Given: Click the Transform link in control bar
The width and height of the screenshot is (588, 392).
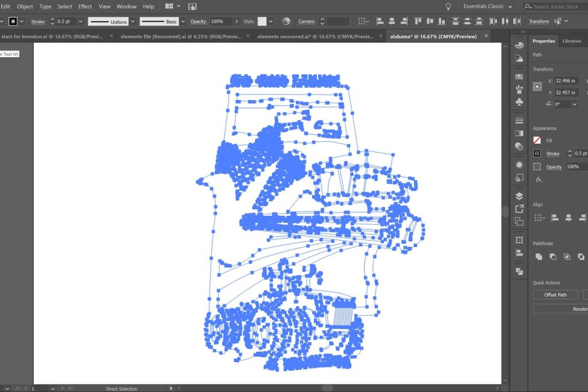Looking at the screenshot, I should [539, 21].
